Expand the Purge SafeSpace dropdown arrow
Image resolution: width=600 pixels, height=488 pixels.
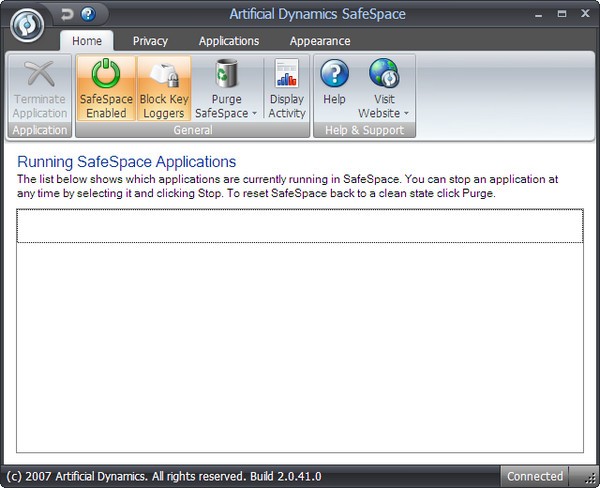point(254,114)
